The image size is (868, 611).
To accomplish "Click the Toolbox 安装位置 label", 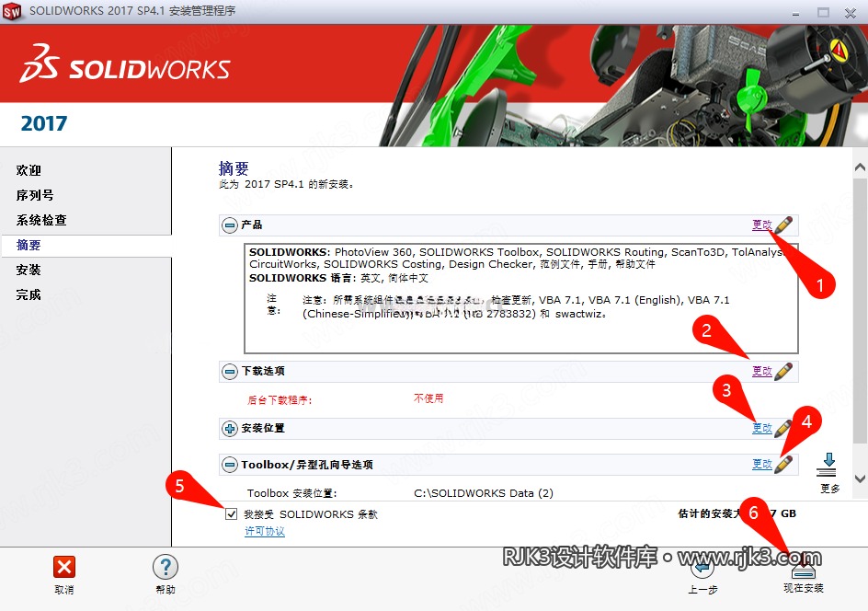I will click(291, 493).
